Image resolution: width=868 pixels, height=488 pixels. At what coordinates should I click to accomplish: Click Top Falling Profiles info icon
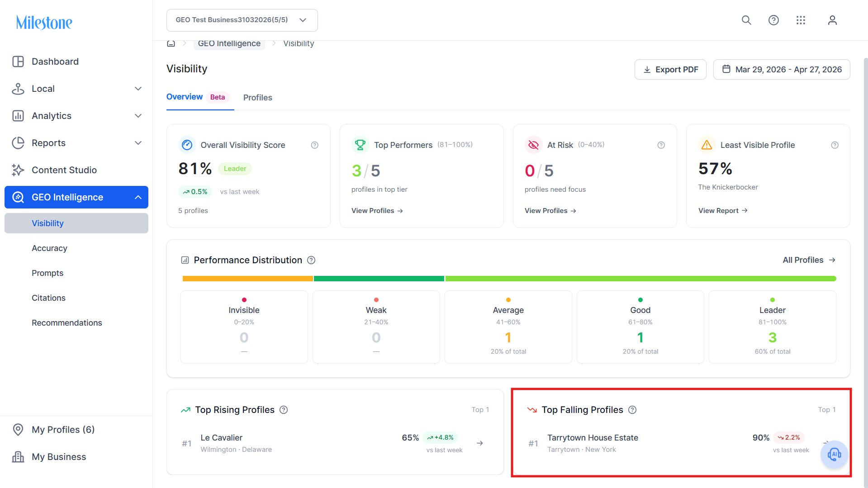pyautogui.click(x=632, y=410)
